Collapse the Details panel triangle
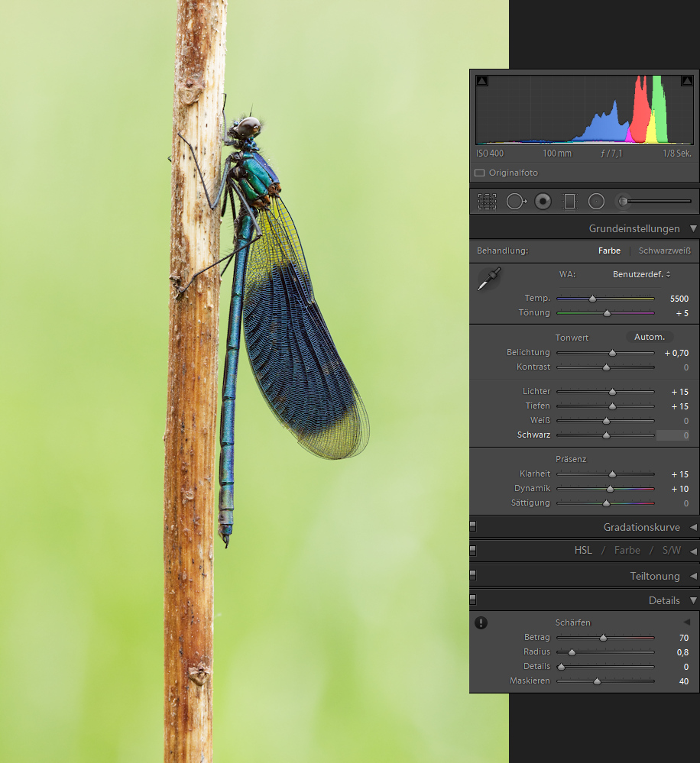Image resolution: width=700 pixels, height=763 pixels. (x=693, y=600)
